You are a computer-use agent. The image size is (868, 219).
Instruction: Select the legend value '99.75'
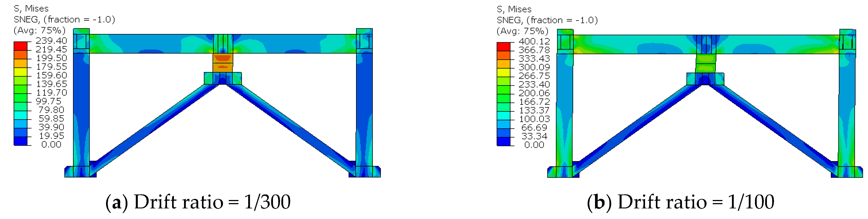point(48,101)
